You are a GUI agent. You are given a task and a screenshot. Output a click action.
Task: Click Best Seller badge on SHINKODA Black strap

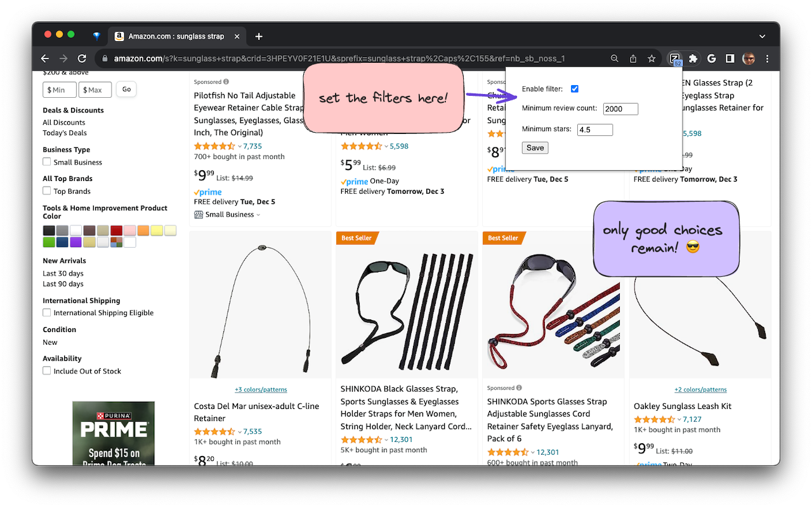coord(357,238)
